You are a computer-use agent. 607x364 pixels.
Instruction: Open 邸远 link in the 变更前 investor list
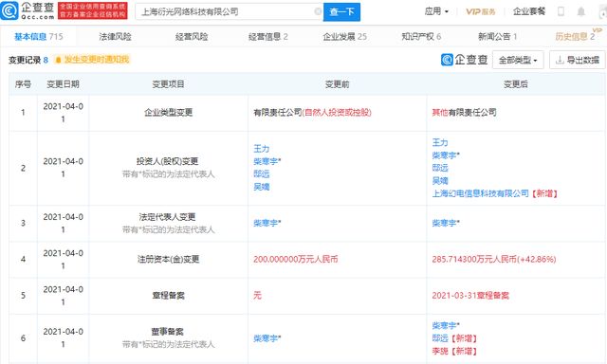(262, 174)
